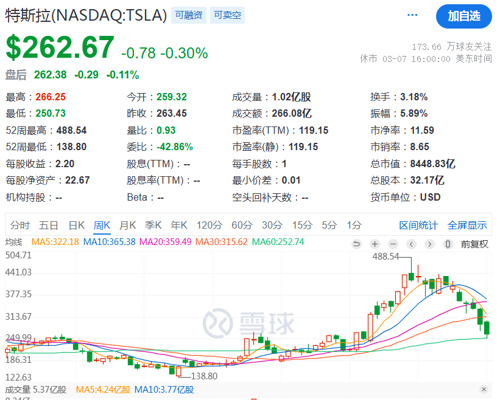Switch chart to 五日 five-day view
Screen dimensions: 500x400
click(x=49, y=225)
